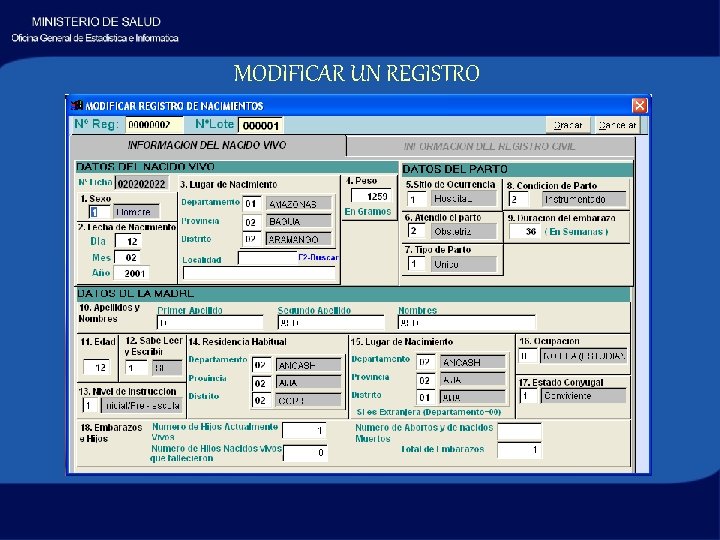This screenshot has height=540, width=720.
Task: Click Duracion del embarazo weeks field
Action: pyautogui.click(x=525, y=231)
